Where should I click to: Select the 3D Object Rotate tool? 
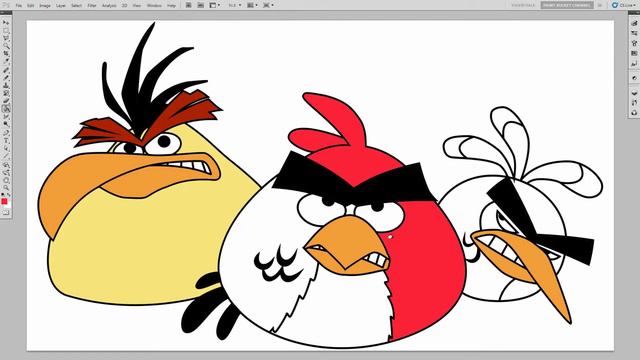(x=6, y=164)
